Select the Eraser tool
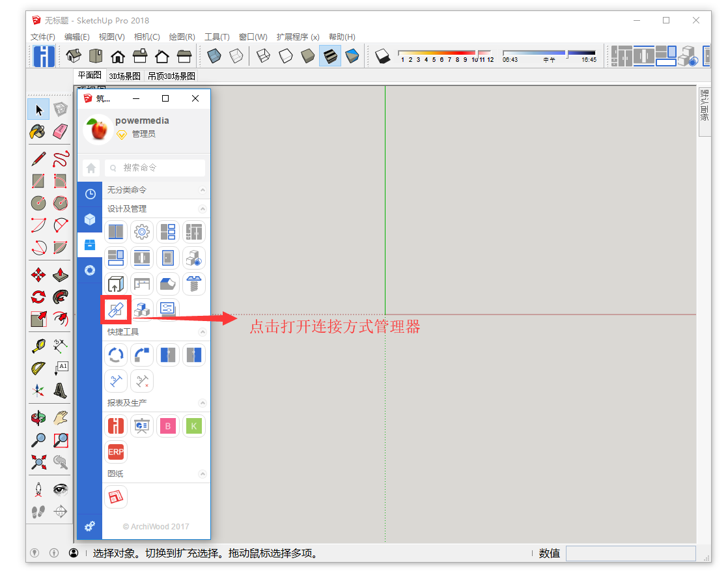This screenshot has height=575, width=728. click(61, 132)
